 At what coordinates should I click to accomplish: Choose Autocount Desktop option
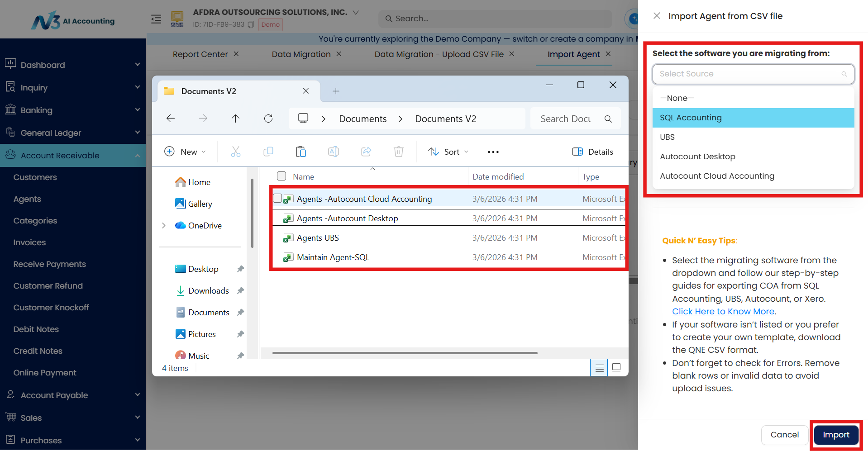pos(753,157)
